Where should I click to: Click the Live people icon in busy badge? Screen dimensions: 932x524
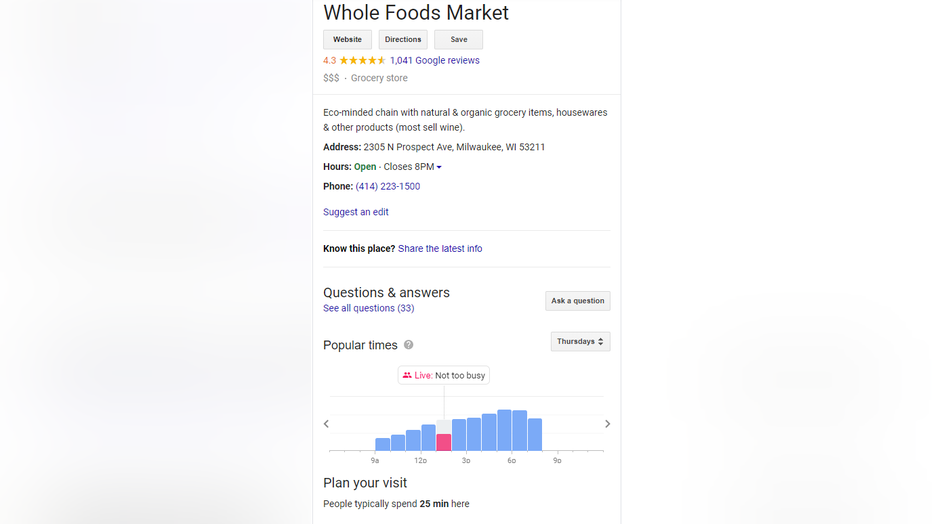tap(407, 375)
